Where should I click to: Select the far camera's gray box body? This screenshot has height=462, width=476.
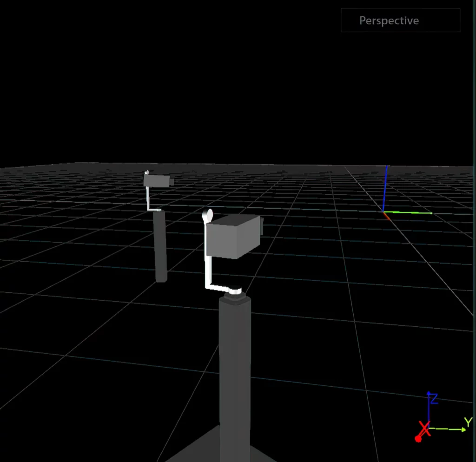tap(155, 181)
